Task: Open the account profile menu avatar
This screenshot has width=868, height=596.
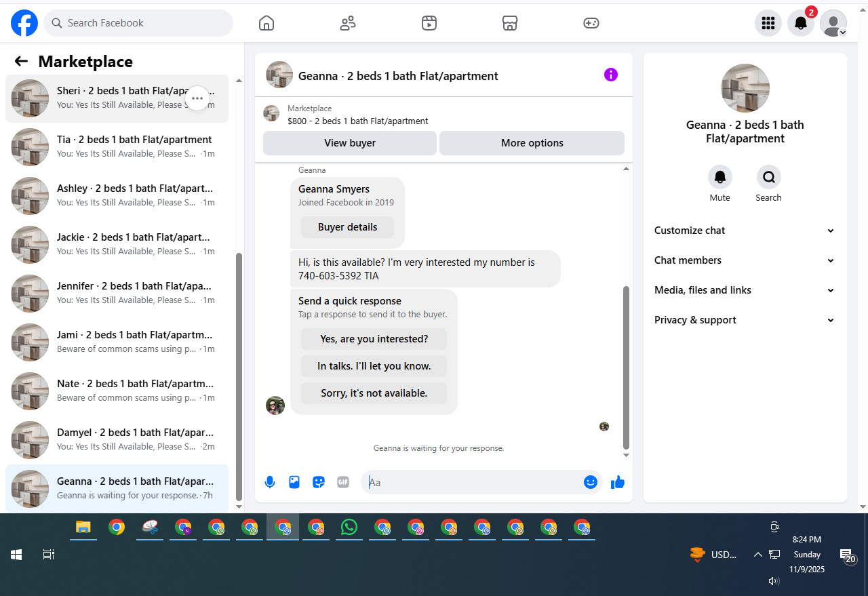Action: click(x=833, y=23)
